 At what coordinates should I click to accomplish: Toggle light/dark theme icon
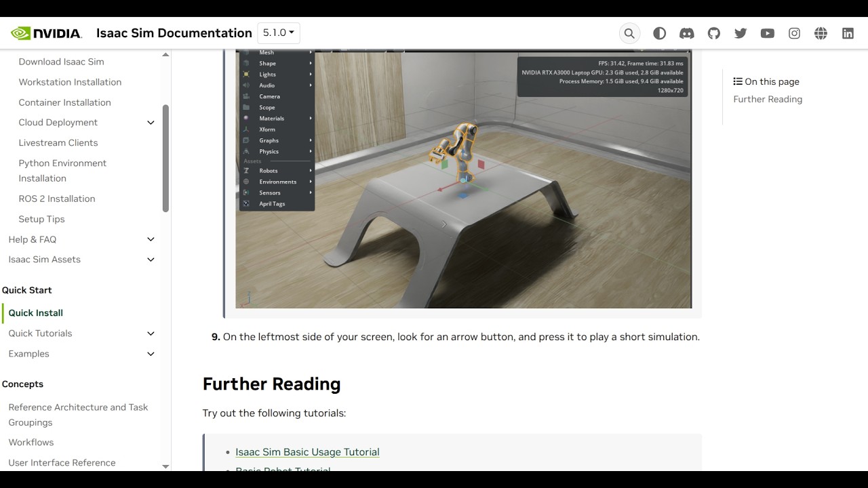[x=659, y=33]
